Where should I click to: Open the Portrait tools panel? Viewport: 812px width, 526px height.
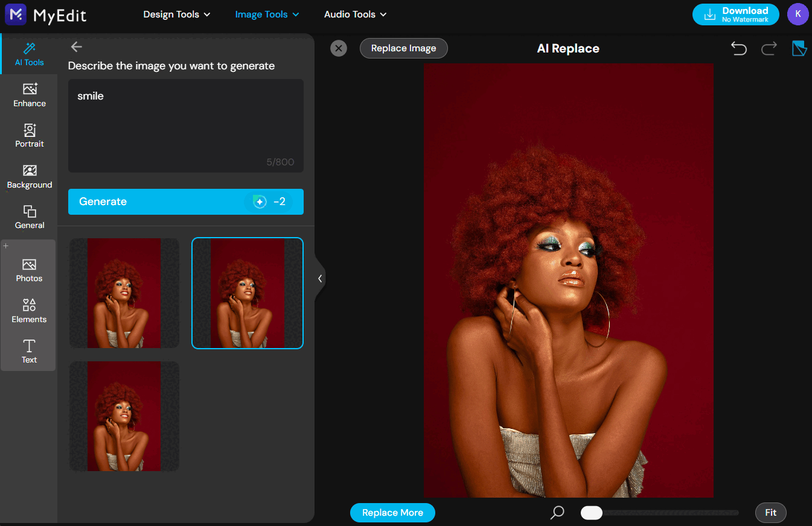[x=29, y=135]
